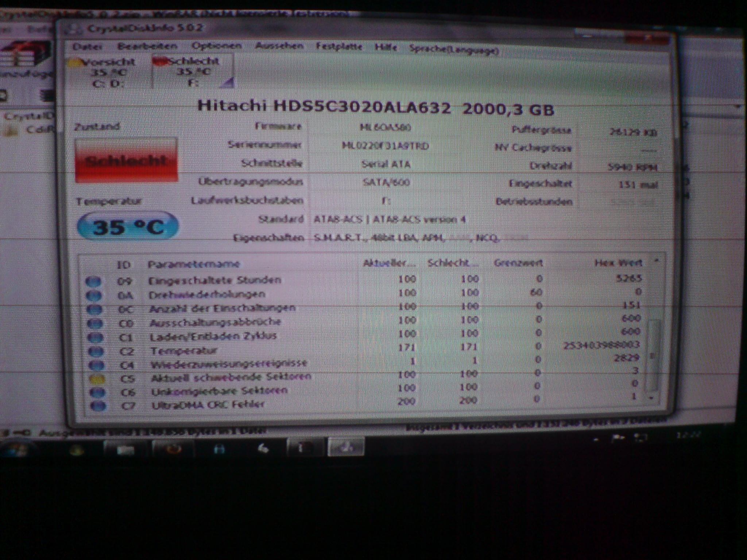Screen dimensions: 747x560
Task: Click status icon for C2 Temperatur row
Action: 96,351
